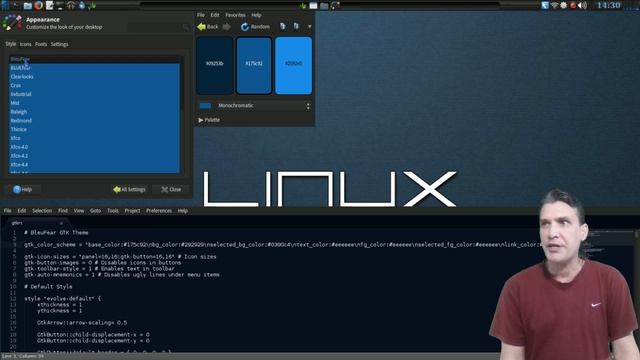Click the Paste icon in color tool toolbar
640x360 pixels.
pyautogui.click(x=296, y=26)
